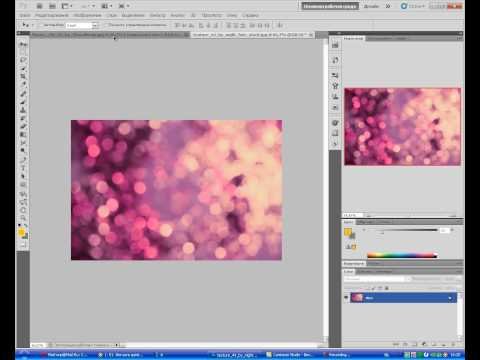Create new adjustment layer from Layers footer
Screen dimensions: 480x360
click(424, 344)
